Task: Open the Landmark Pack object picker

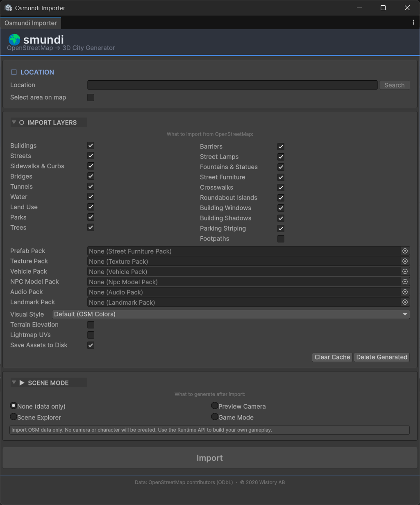Action: pyautogui.click(x=405, y=302)
